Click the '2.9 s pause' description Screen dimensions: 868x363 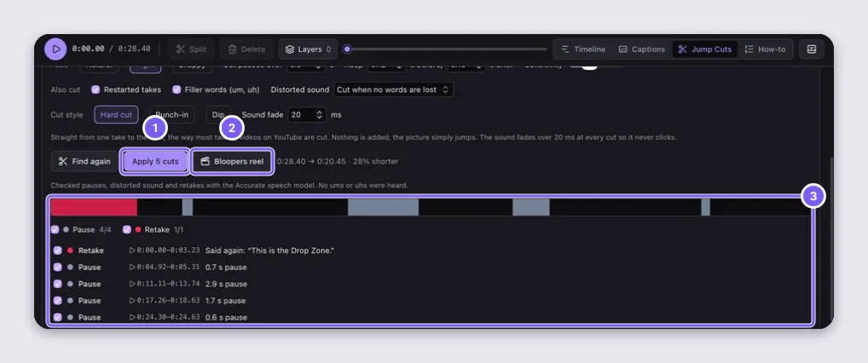(x=226, y=283)
